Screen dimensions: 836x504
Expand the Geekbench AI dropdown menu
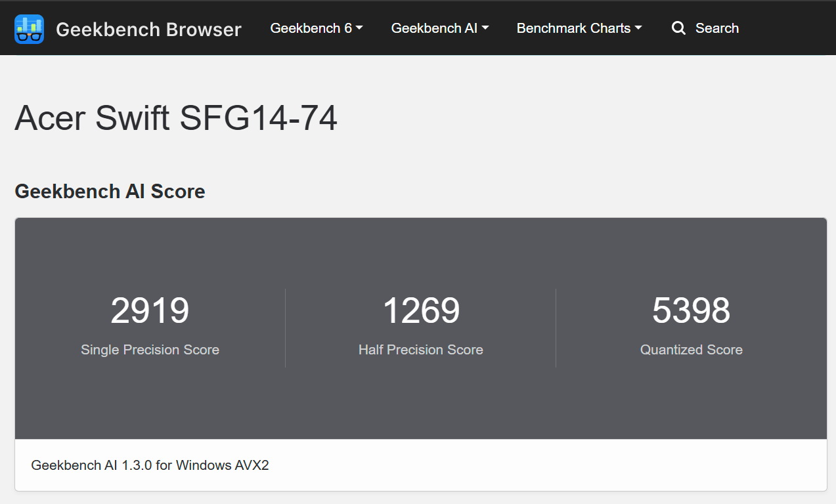(440, 28)
